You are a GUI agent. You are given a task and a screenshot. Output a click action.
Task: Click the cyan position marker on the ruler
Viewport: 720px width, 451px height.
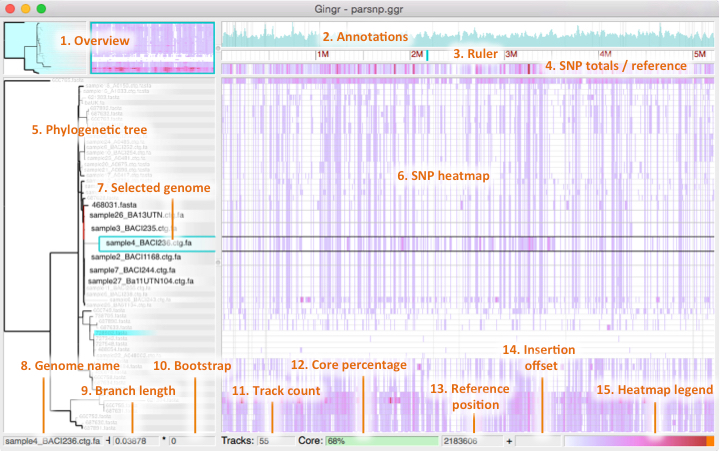coord(426,54)
